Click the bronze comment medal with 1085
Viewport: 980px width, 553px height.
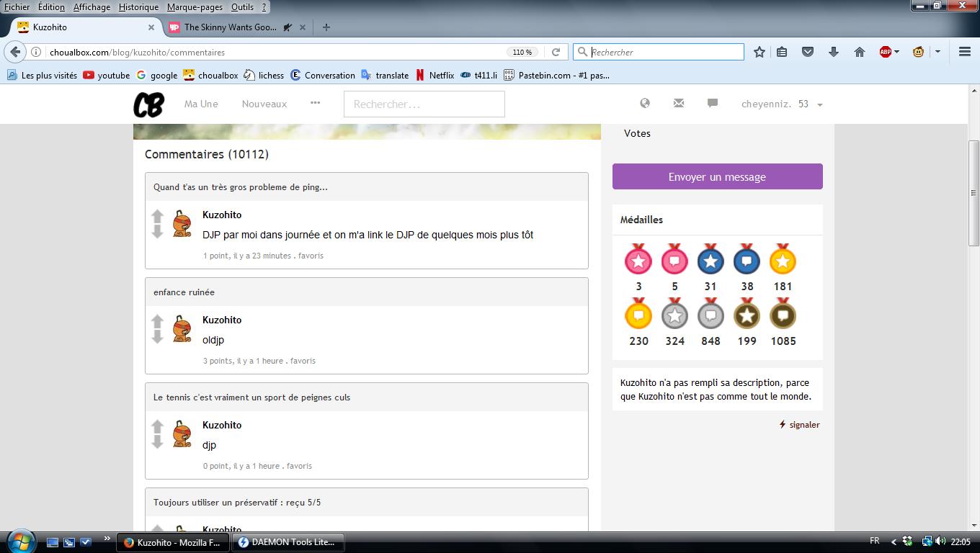click(x=783, y=314)
